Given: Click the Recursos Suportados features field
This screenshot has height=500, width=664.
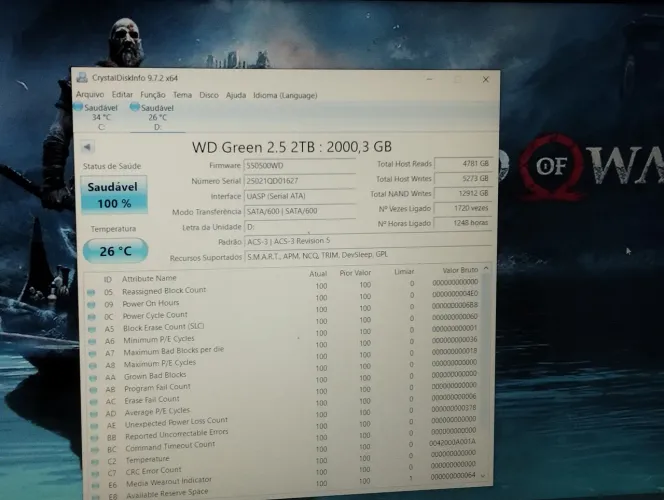Looking at the screenshot, I should [368, 255].
